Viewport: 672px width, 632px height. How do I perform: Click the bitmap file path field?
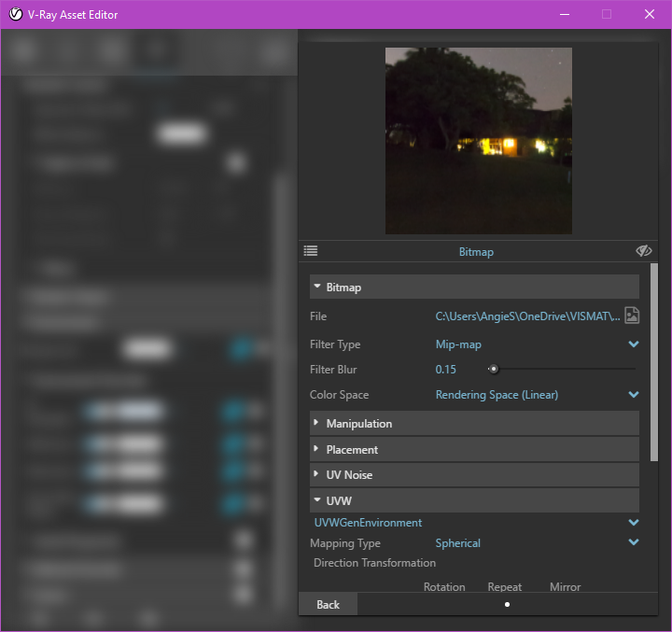tap(527, 316)
